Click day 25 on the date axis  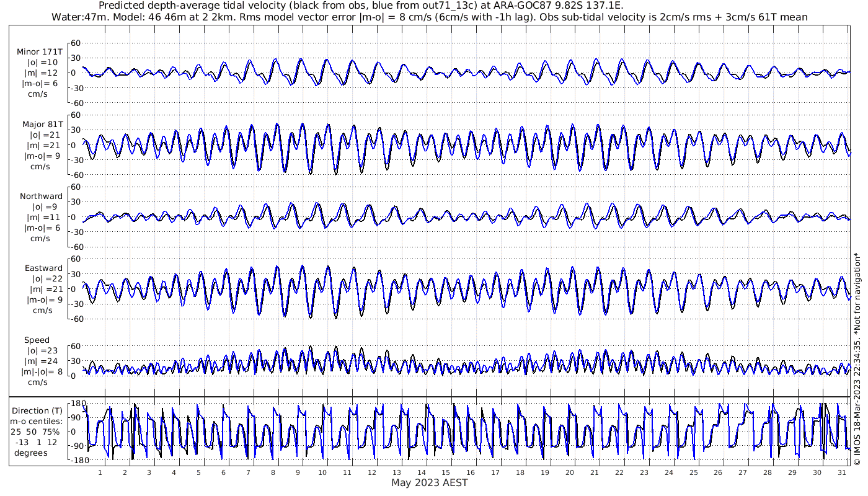tap(693, 472)
